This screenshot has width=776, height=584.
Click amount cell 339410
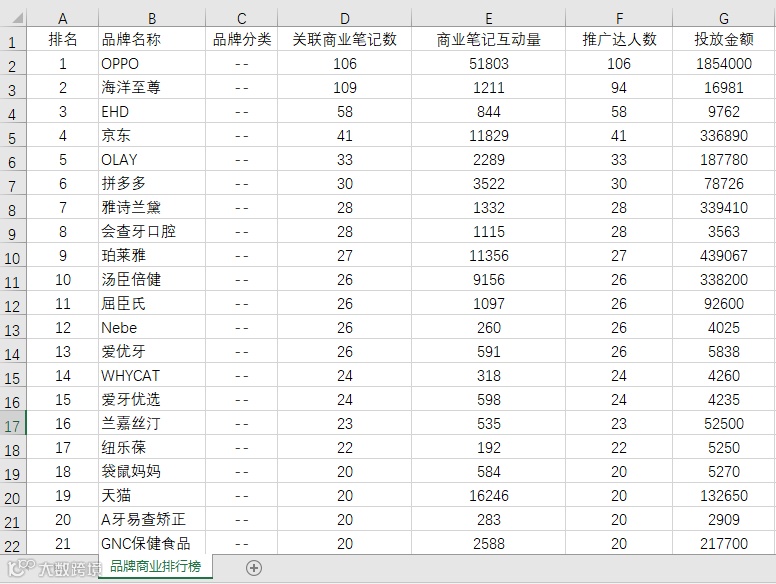click(x=724, y=207)
